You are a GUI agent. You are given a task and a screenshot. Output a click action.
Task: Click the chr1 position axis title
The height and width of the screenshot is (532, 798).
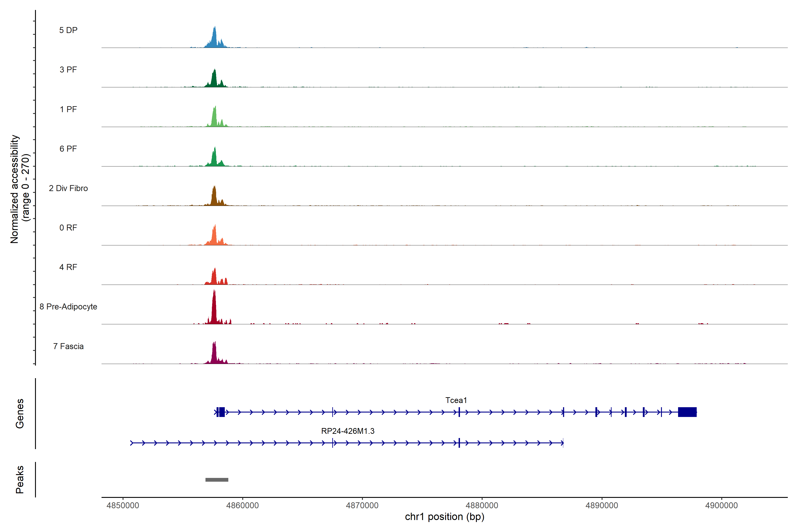(444, 517)
